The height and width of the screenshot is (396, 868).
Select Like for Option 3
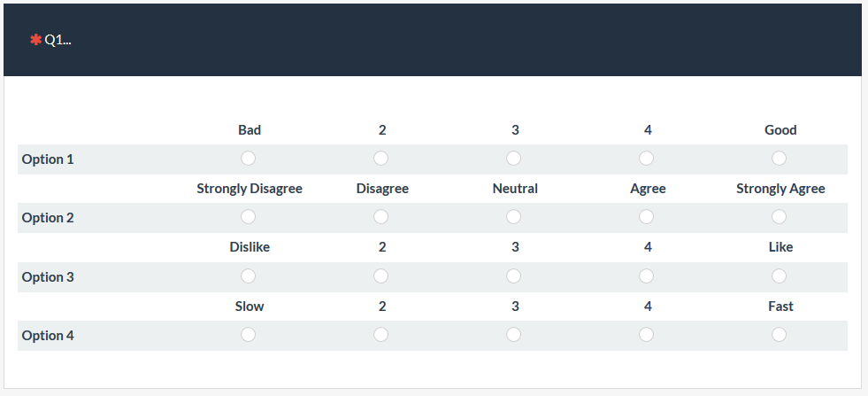(x=780, y=276)
